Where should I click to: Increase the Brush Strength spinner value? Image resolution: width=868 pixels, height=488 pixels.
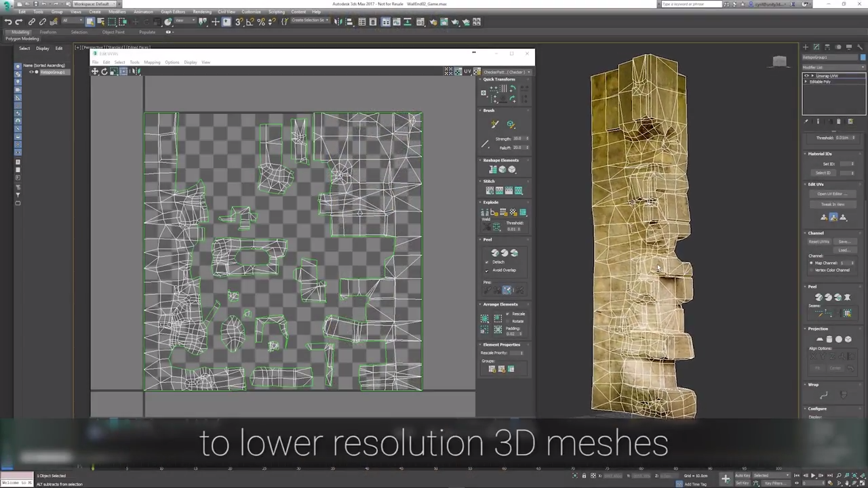click(x=528, y=138)
